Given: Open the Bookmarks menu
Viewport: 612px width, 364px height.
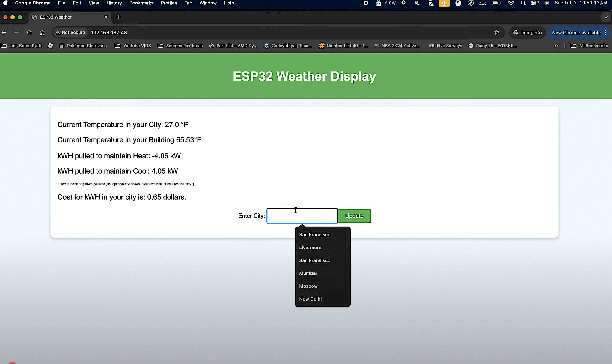Looking at the screenshot, I should 141,3.
